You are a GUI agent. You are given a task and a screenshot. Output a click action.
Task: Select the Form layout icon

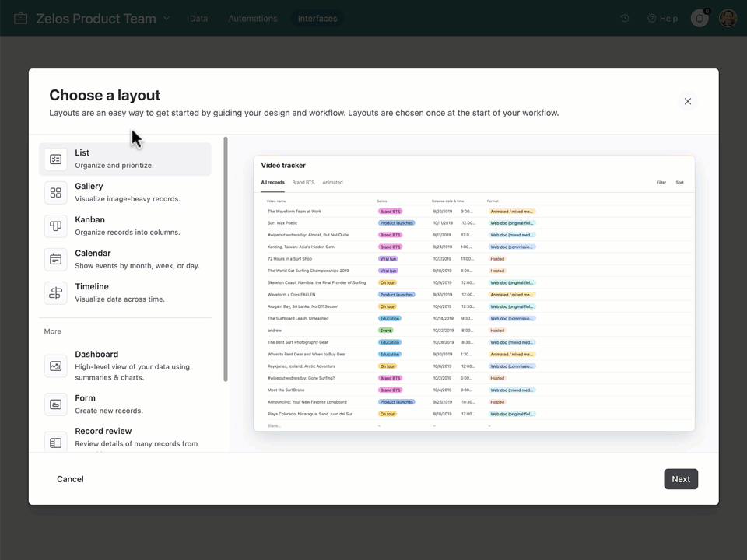point(55,404)
